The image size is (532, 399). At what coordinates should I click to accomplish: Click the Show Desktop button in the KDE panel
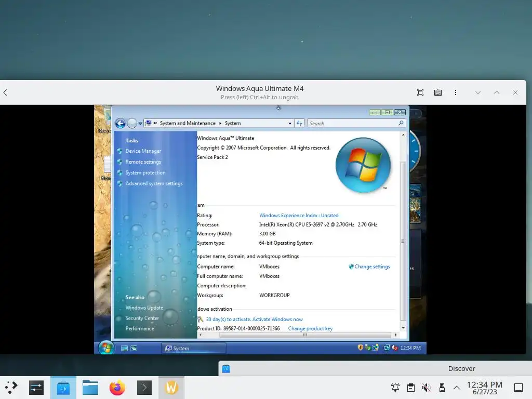(518, 388)
